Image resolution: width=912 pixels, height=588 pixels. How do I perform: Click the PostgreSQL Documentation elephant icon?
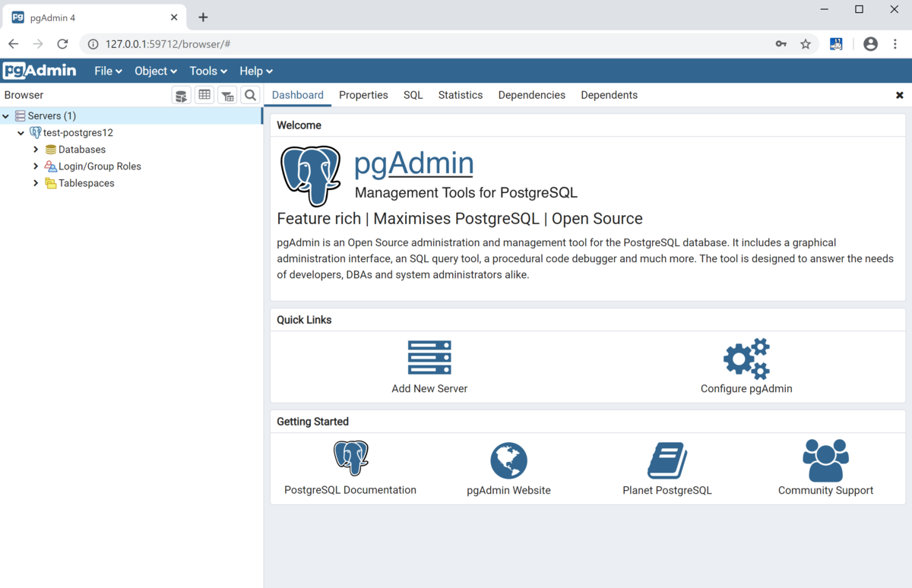[350, 459]
